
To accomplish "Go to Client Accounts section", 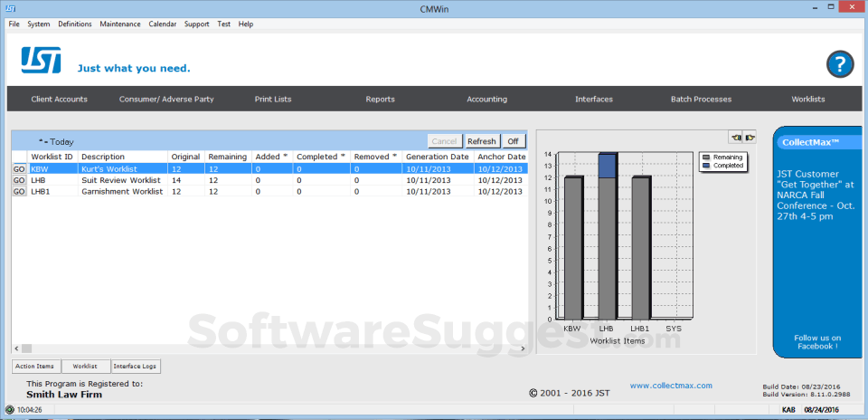I will click(60, 100).
